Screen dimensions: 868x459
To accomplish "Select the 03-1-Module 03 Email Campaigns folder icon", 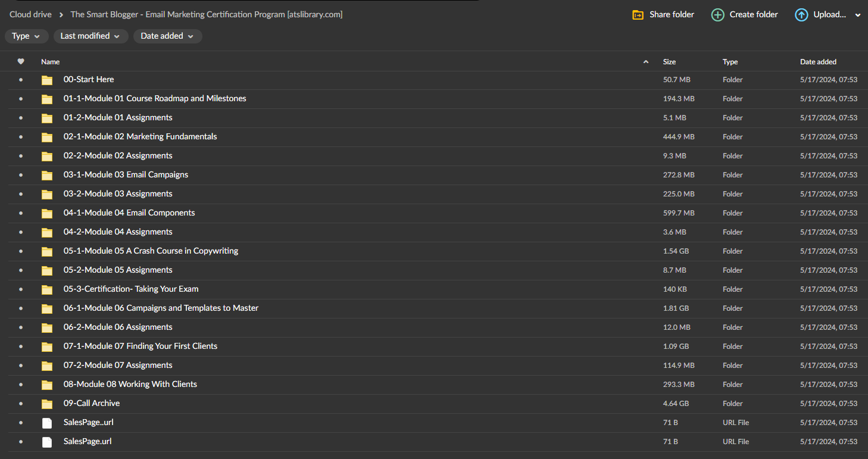I will 47,175.
